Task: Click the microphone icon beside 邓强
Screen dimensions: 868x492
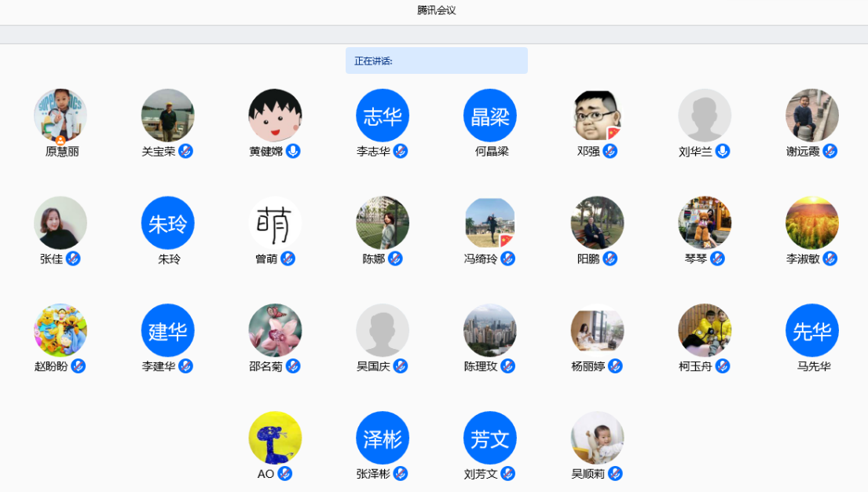Action: pyautogui.click(x=610, y=151)
